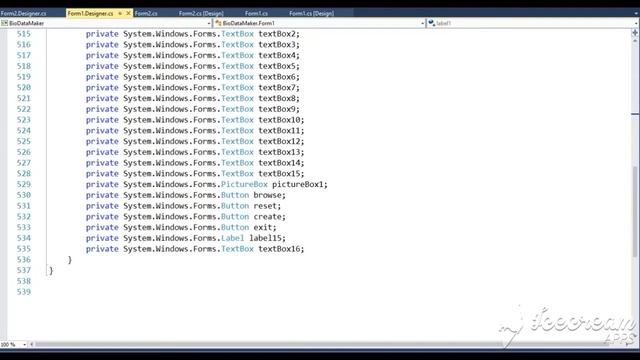Switch to the Form1.cs tab
Viewport: 640px width, 360px height.
point(256,13)
